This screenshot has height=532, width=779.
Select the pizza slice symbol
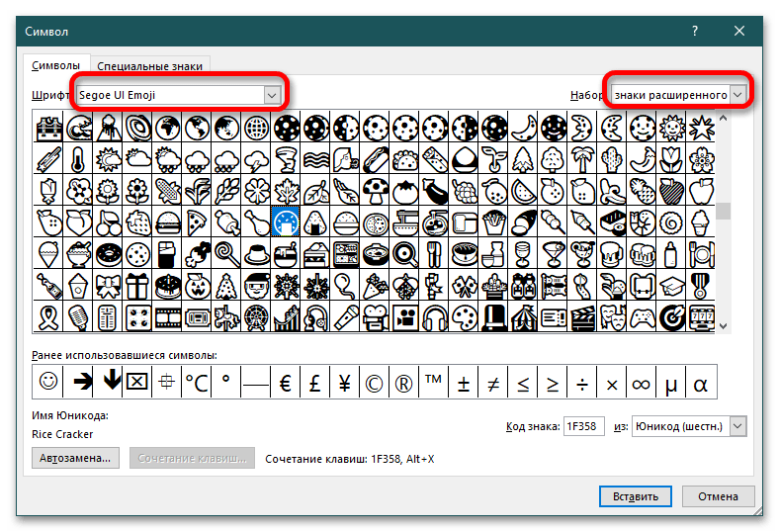pos(197,223)
